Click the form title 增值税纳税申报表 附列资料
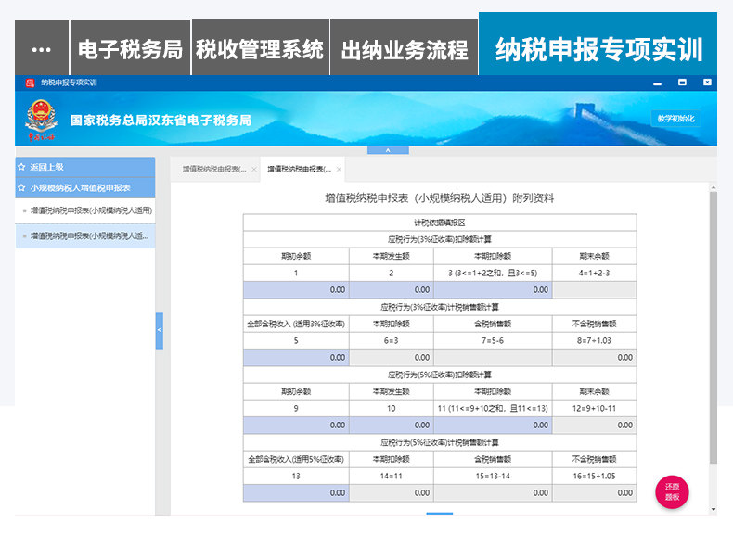The width and height of the screenshot is (733, 560). 440,198
